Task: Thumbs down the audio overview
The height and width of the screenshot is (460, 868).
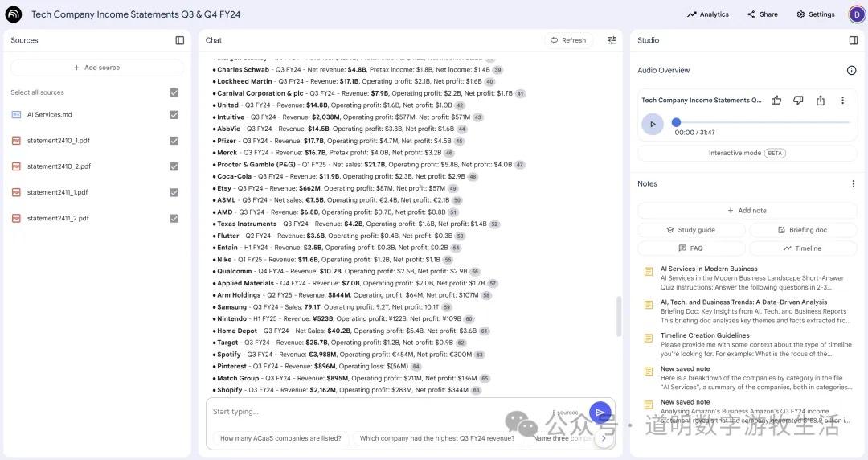Action: point(798,101)
